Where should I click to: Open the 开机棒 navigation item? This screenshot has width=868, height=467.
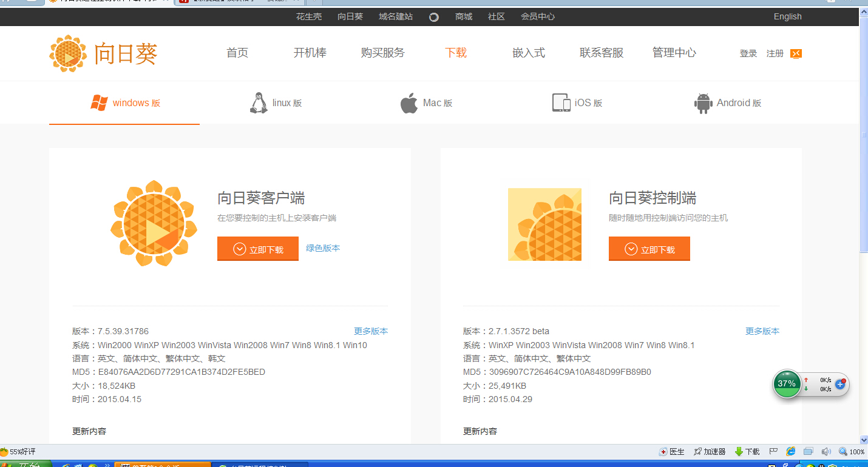click(x=310, y=53)
